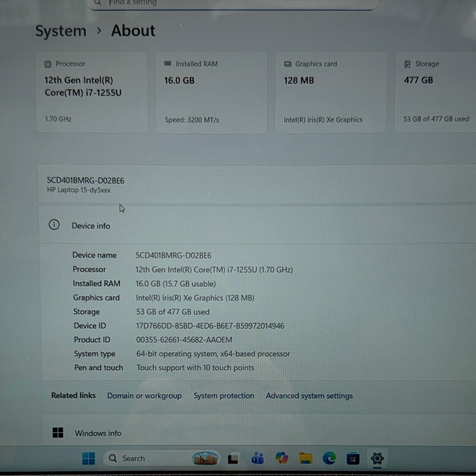Click the 'Speed: 3200 MT/s' text
476x476 pixels.
click(x=192, y=120)
